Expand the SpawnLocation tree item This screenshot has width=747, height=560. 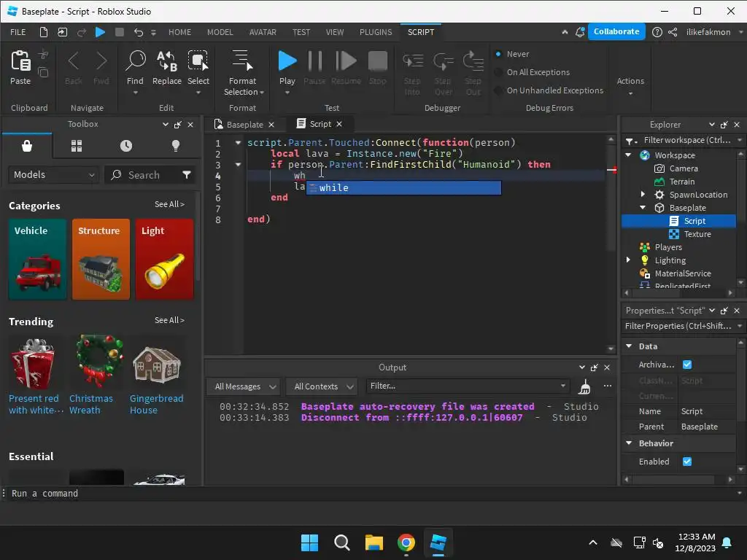pyautogui.click(x=643, y=195)
